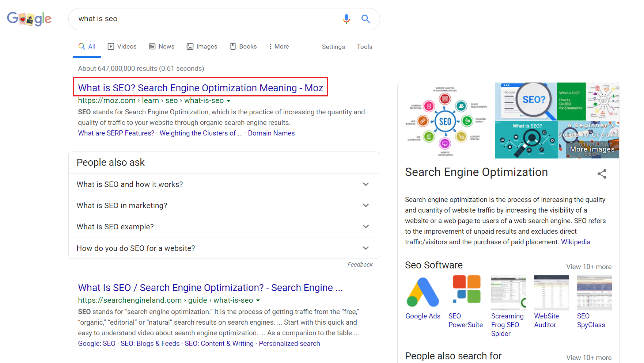The width and height of the screenshot is (644, 363).
Task: Expand What is SEO and how it works?
Action: click(x=224, y=184)
